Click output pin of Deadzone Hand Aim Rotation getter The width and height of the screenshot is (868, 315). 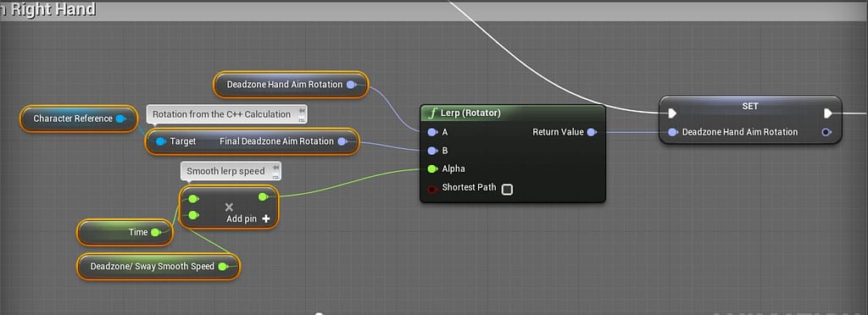point(352,85)
